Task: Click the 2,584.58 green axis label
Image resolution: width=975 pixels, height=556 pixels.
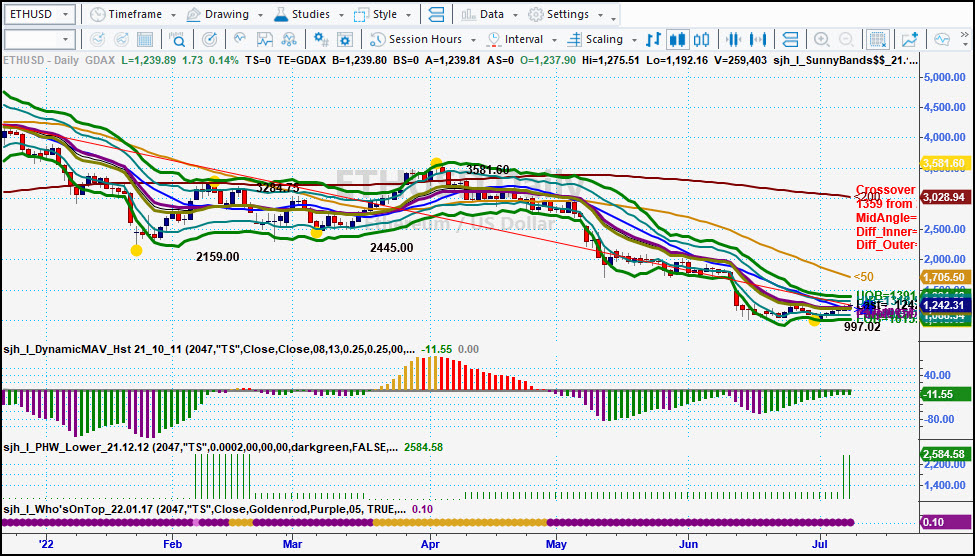Action: 945,453
